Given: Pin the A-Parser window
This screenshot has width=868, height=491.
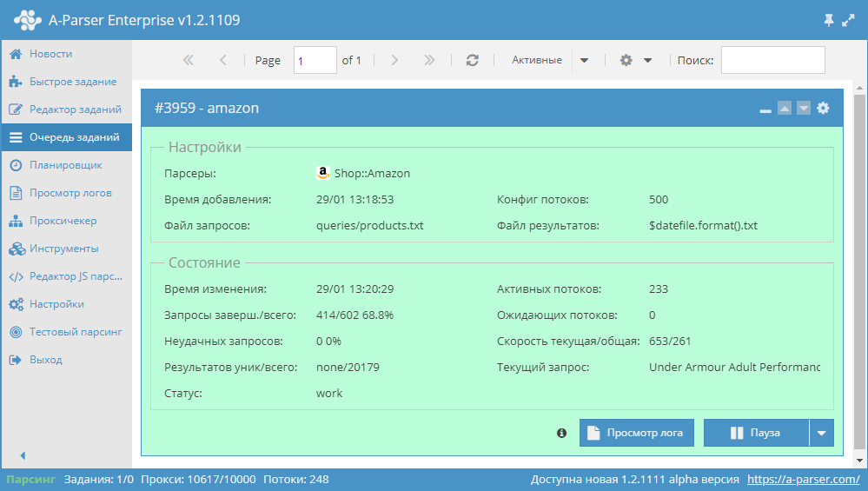Looking at the screenshot, I should click(829, 21).
